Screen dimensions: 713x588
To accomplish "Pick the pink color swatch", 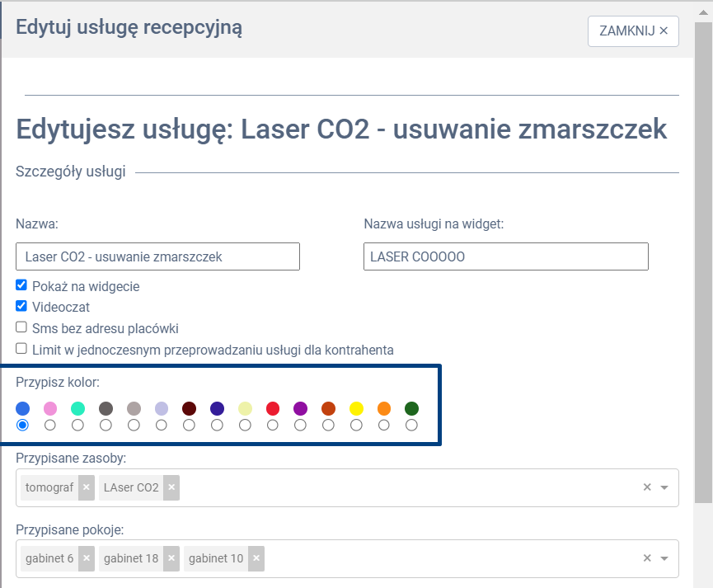I will (50, 408).
